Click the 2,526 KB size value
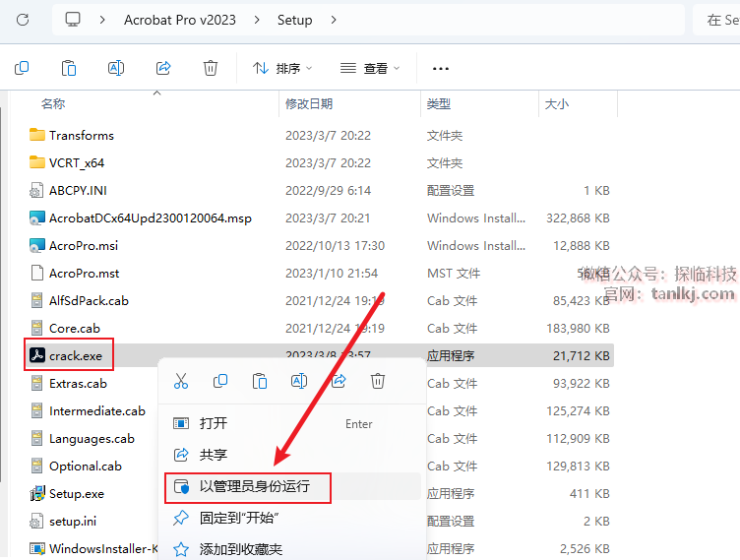The image size is (740, 560). (586, 548)
